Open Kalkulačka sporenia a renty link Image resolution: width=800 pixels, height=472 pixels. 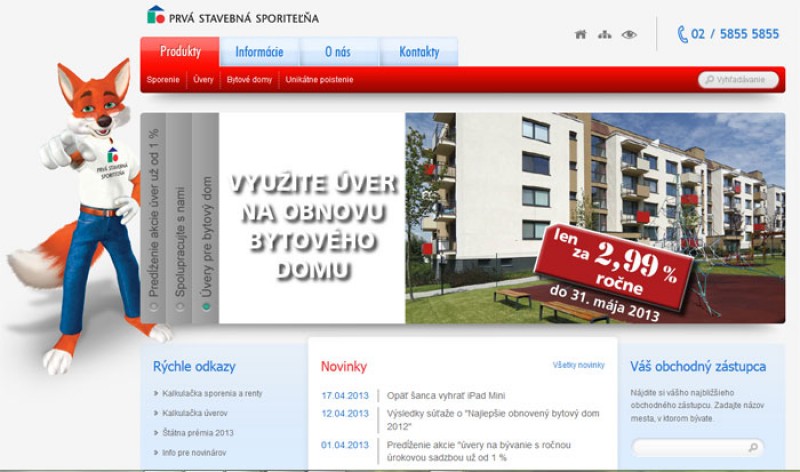[212, 393]
